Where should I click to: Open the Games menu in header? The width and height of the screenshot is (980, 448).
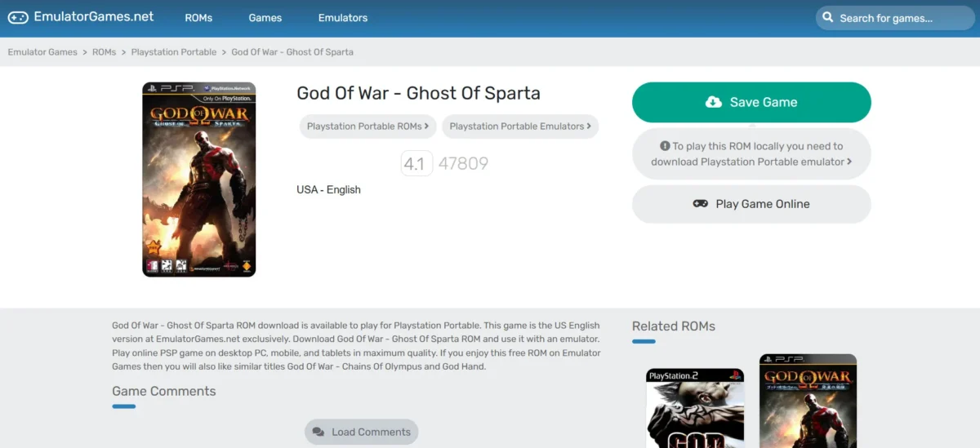pyautogui.click(x=265, y=18)
